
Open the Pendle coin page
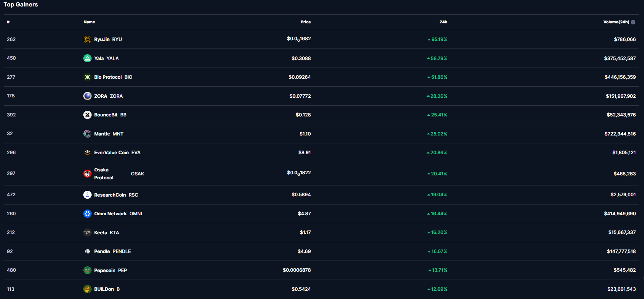coord(102,252)
